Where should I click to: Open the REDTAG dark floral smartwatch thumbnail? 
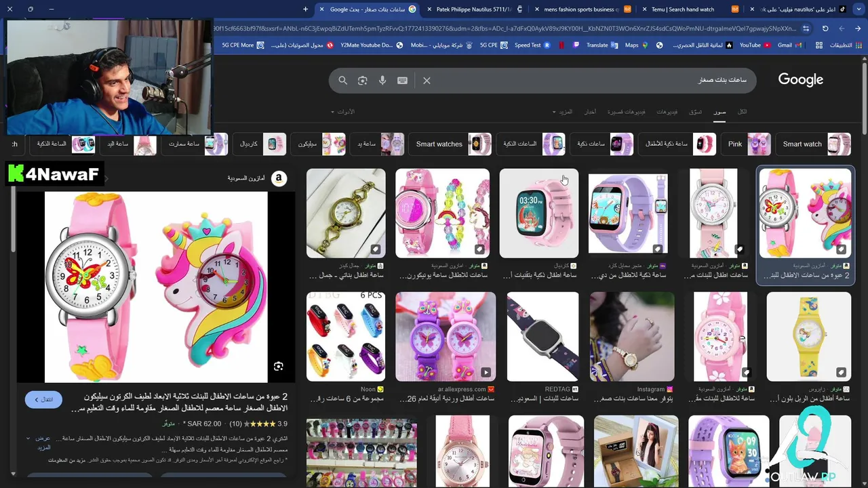click(542, 337)
